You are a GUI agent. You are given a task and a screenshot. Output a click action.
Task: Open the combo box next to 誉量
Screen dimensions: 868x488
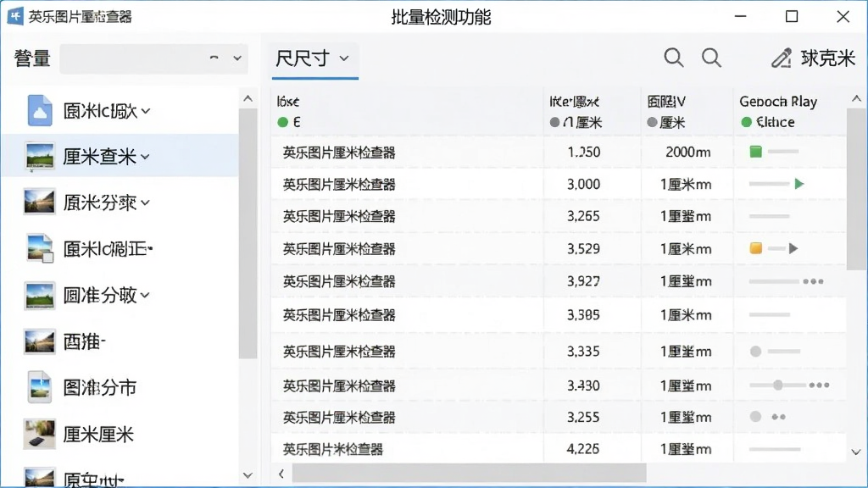point(153,58)
